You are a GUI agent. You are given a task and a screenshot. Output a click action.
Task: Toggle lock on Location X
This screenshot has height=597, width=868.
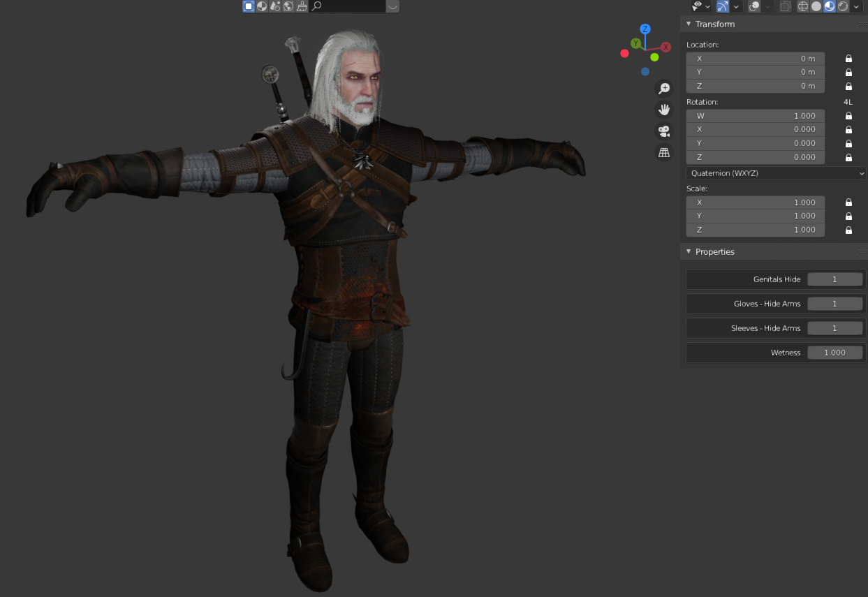(x=848, y=59)
